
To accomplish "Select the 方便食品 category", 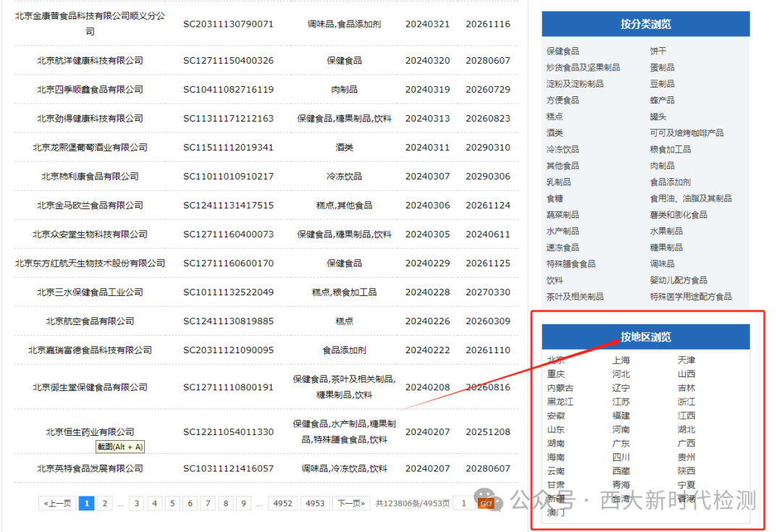I will pos(563,100).
